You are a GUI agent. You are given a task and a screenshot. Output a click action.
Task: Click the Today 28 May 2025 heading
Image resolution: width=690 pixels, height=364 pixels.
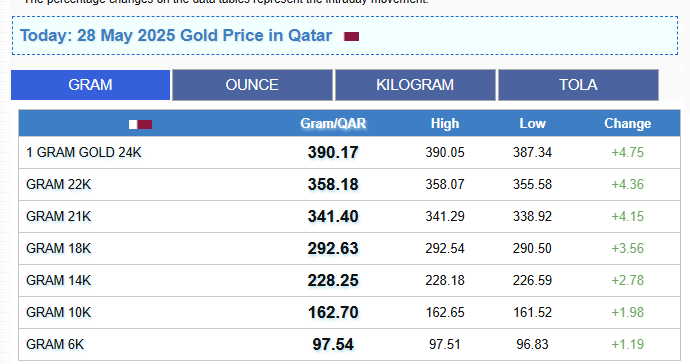176,36
